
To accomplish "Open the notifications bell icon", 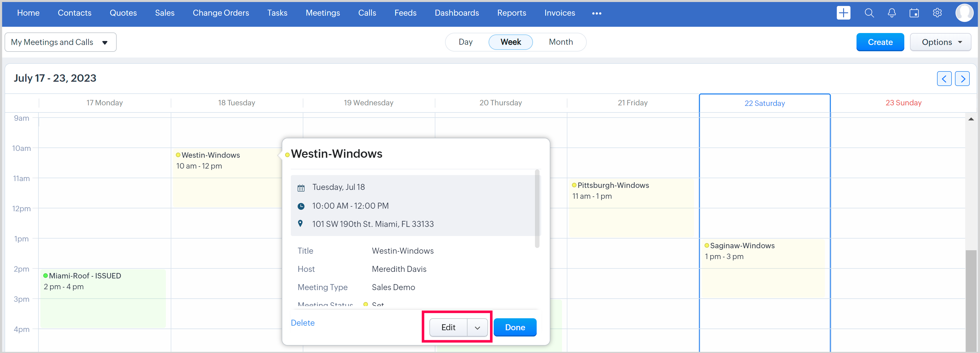I will point(891,13).
